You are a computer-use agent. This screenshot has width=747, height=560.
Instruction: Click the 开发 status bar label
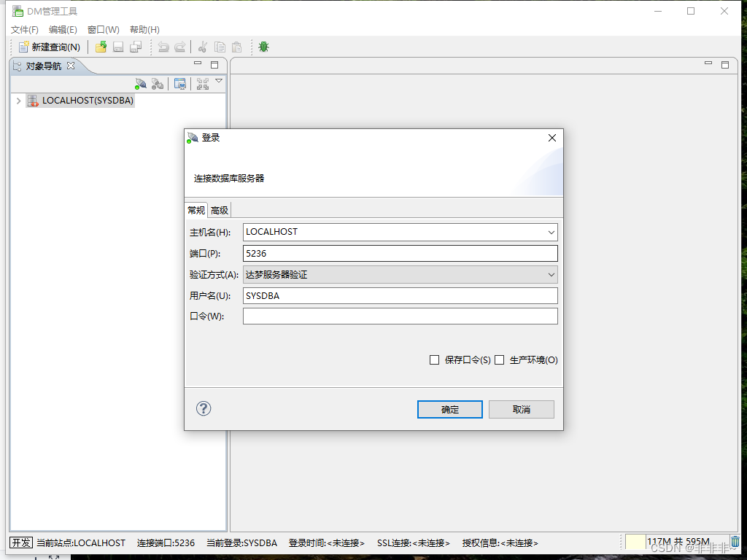point(21,542)
